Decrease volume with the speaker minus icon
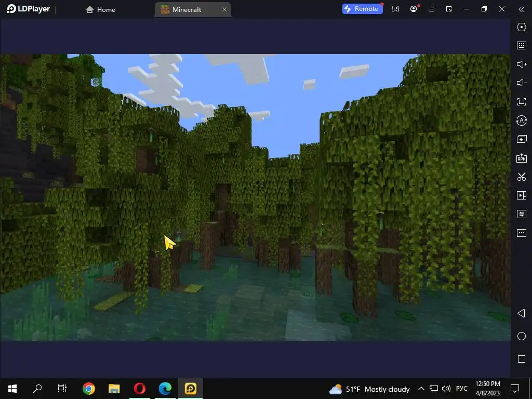This screenshot has height=399, width=532. [522, 83]
